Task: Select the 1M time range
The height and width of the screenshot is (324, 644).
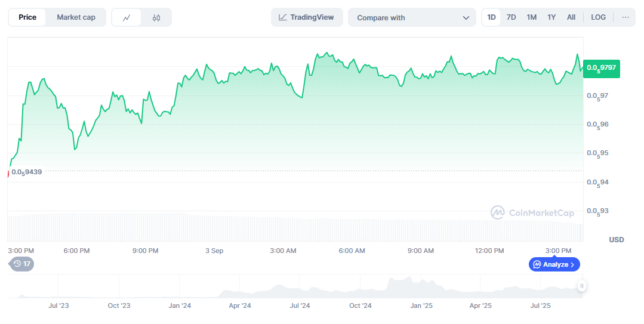Action: point(531,17)
